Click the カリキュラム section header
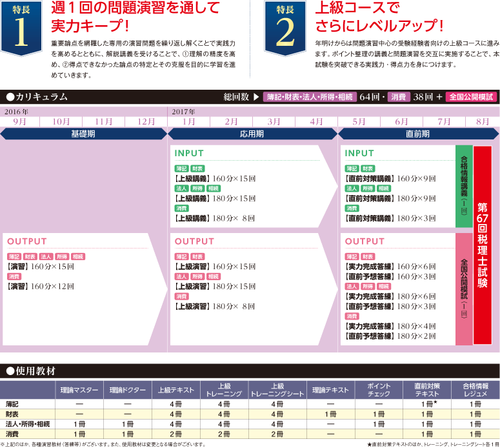Image resolution: width=500 pixels, height=448 pixels. click(x=39, y=97)
